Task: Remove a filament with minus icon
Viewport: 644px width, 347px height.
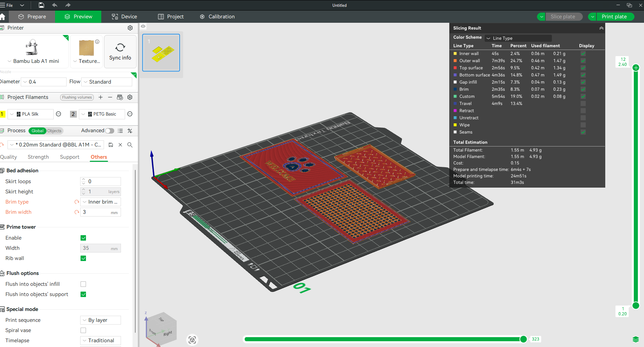Action: [x=110, y=97]
